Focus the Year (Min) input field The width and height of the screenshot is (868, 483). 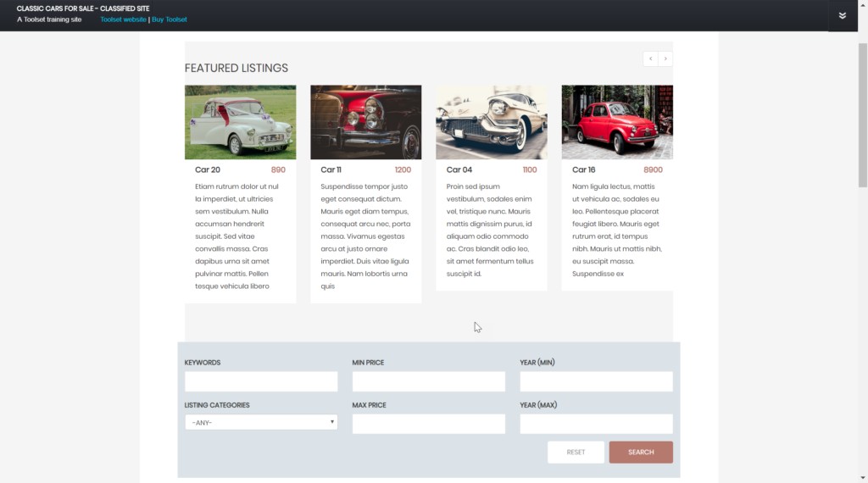click(597, 381)
